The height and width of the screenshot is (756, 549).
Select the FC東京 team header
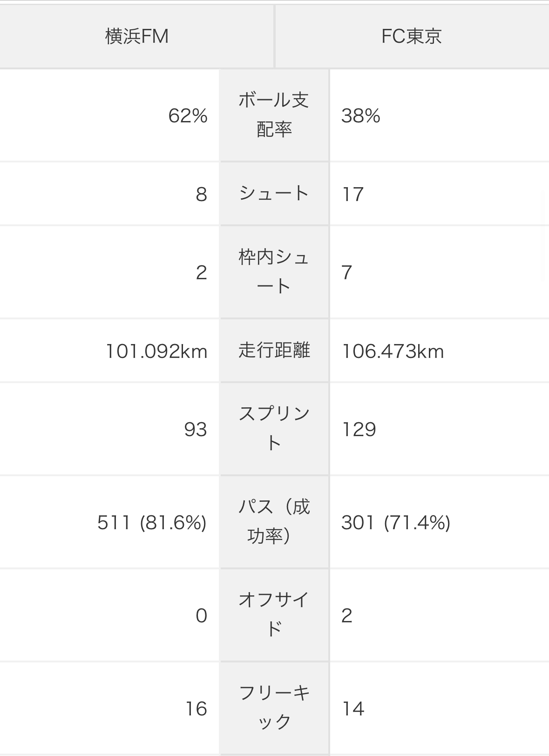(412, 36)
